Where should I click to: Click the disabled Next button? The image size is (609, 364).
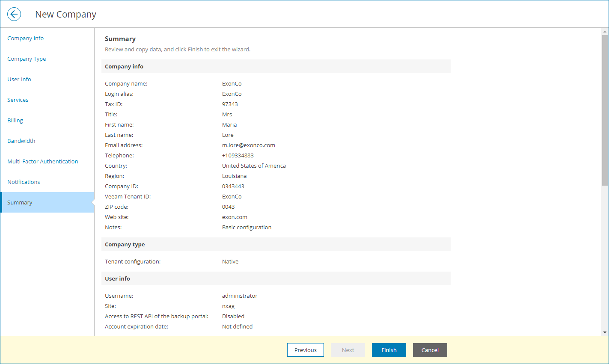click(x=348, y=349)
